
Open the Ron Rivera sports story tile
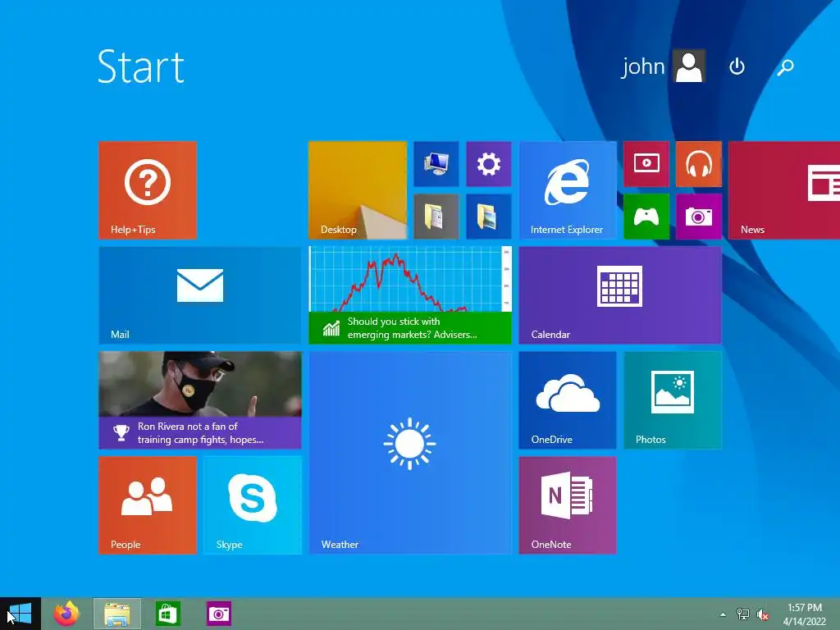point(200,399)
